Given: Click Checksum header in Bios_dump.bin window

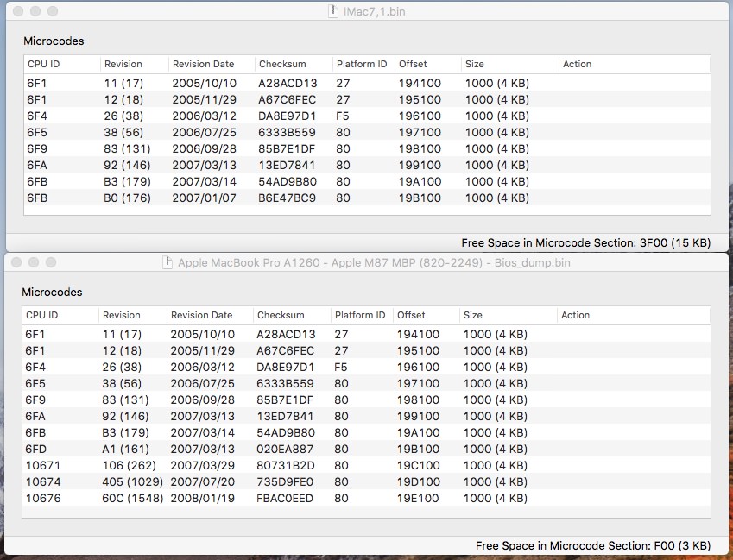Looking at the screenshot, I should 292,315.
